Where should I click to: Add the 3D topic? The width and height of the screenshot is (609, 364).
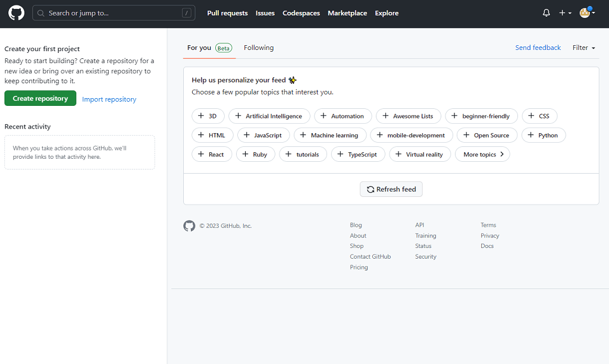pos(208,116)
